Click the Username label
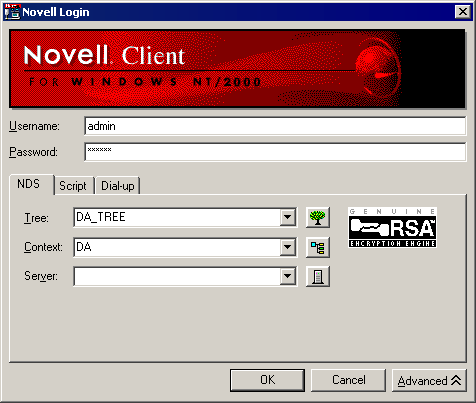The width and height of the screenshot is (476, 403). pos(34,126)
